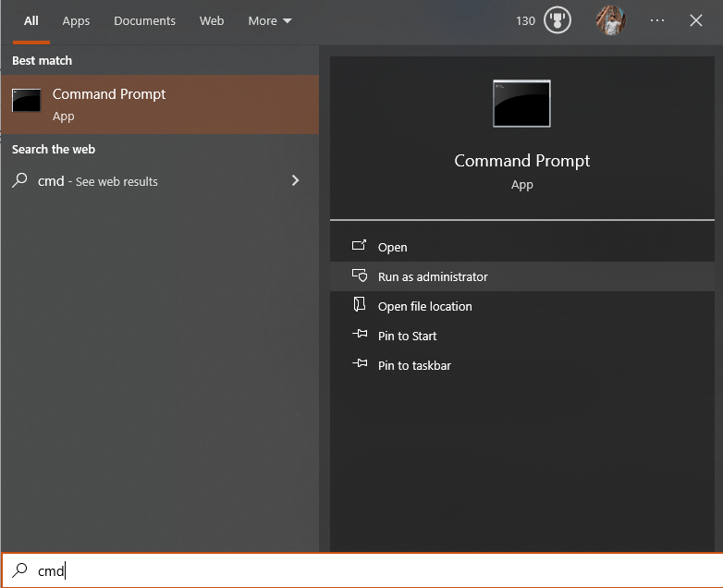
Task: Click the Open file location icon
Action: coord(360,305)
